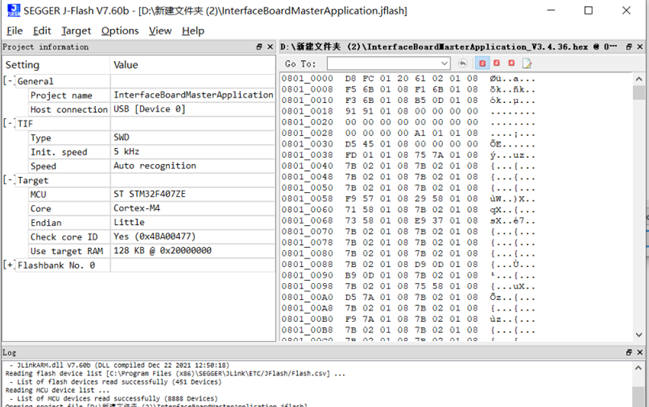Select the first red data-width icon
This screenshot has height=407, width=649.
(x=483, y=64)
